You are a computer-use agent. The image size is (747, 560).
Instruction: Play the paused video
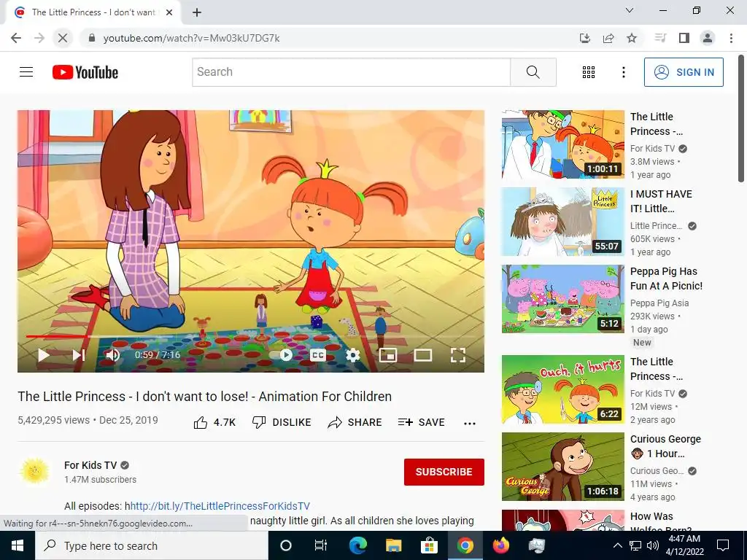44,355
